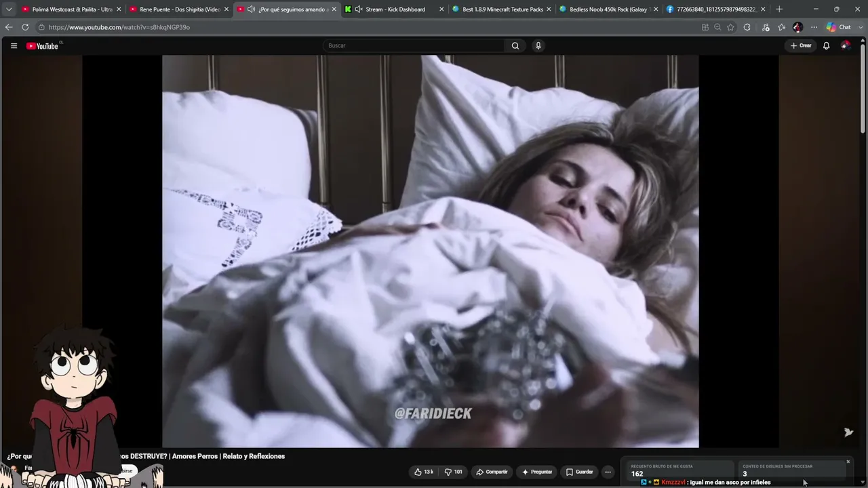Image resolution: width=868 pixels, height=488 pixels.
Task: Close the Minecraft Texture Packs tab
Action: (549, 9)
